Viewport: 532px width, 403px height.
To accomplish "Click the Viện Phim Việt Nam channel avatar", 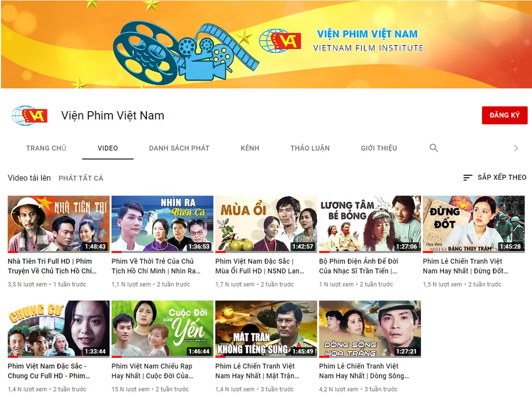I will tap(29, 116).
